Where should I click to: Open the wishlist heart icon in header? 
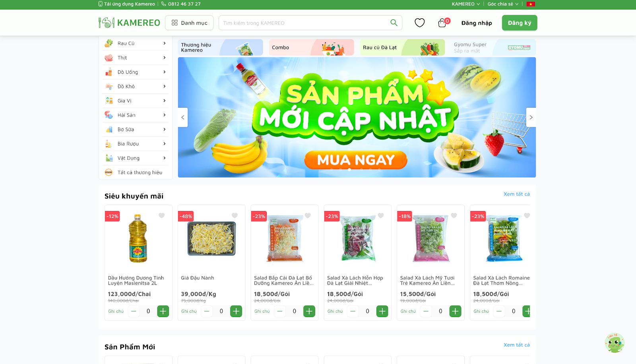tap(420, 23)
